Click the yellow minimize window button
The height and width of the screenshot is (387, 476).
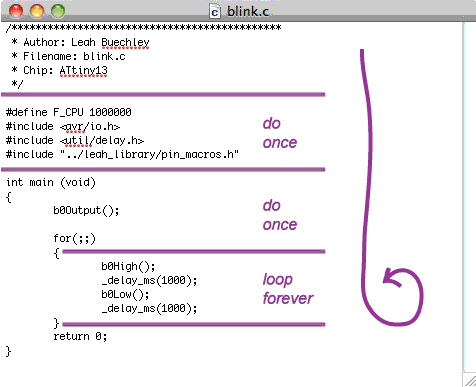(x=37, y=11)
